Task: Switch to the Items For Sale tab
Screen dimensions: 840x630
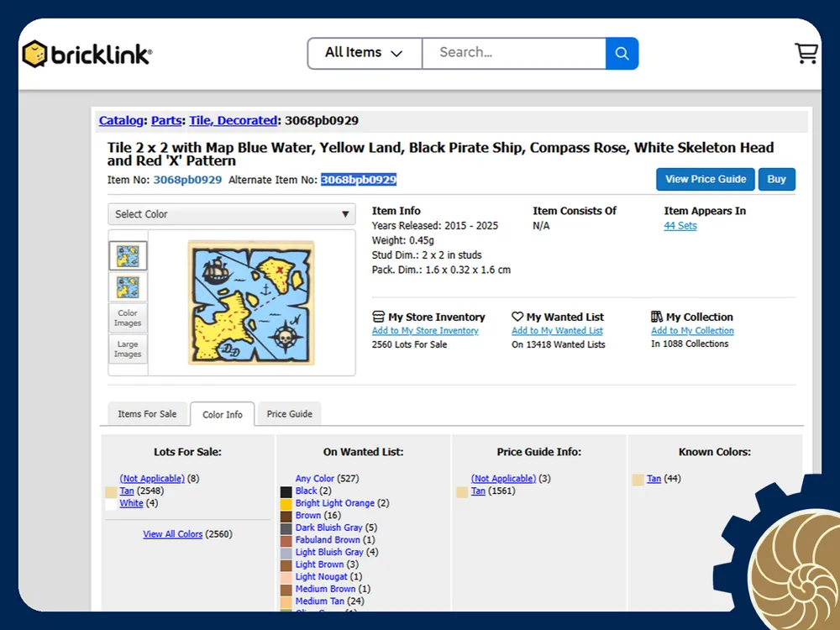Action: pos(147,413)
